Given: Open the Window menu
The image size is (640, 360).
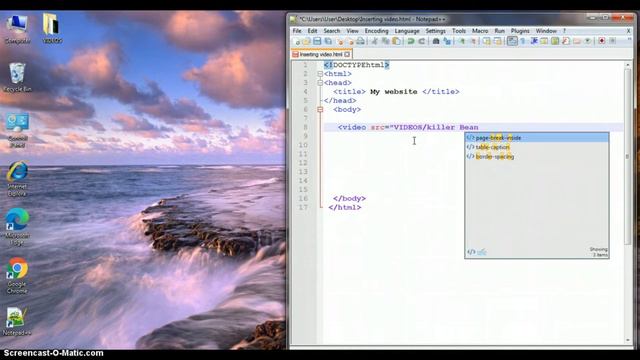Looking at the screenshot, I should pyautogui.click(x=546, y=31).
